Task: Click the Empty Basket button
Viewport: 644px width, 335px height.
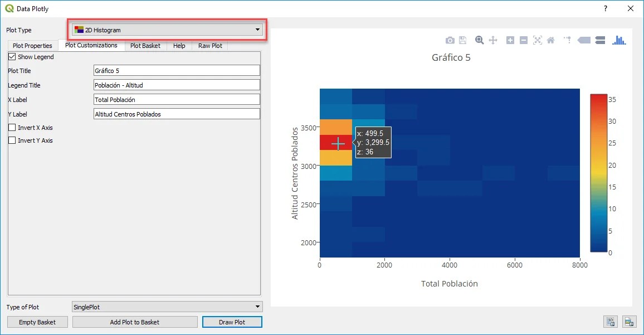Action: pyautogui.click(x=37, y=322)
